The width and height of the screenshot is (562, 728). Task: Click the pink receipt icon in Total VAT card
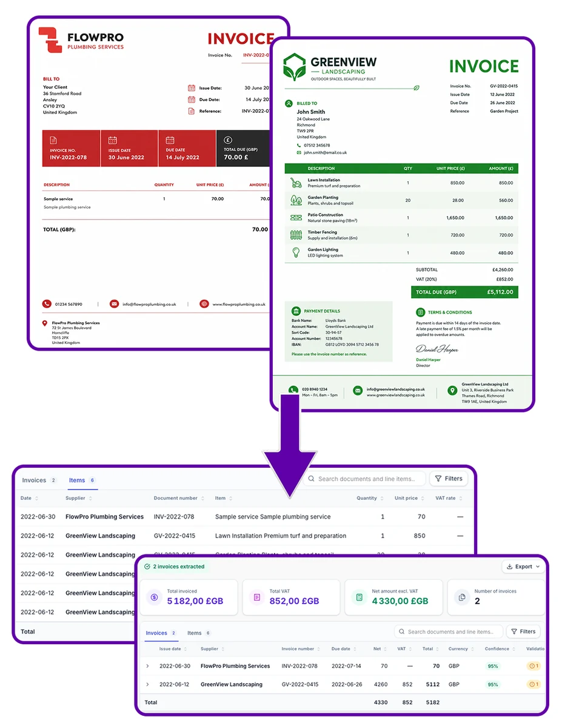pyautogui.click(x=257, y=598)
